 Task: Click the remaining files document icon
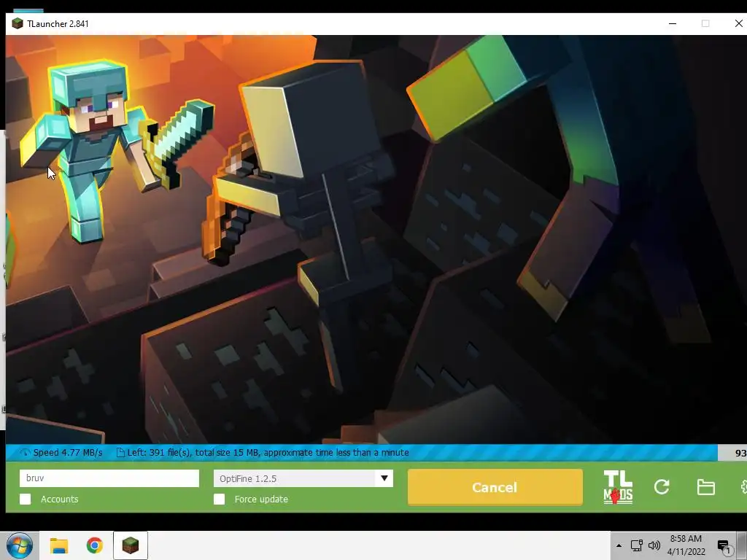point(121,452)
